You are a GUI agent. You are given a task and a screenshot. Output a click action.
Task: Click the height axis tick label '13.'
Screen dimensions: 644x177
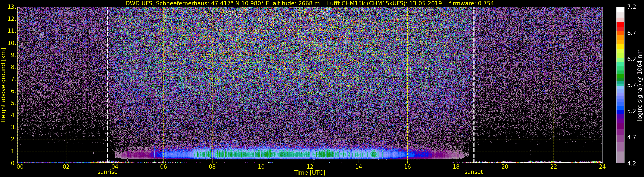(x=12, y=7)
